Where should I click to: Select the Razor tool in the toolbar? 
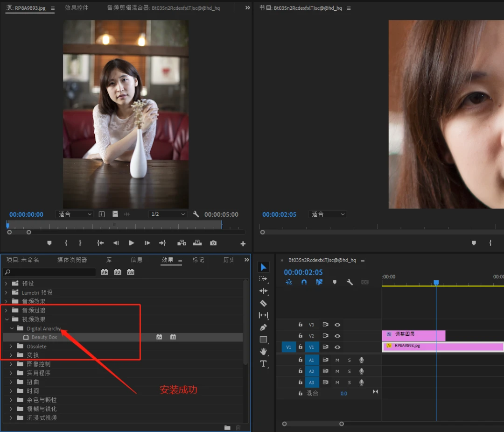tap(263, 303)
